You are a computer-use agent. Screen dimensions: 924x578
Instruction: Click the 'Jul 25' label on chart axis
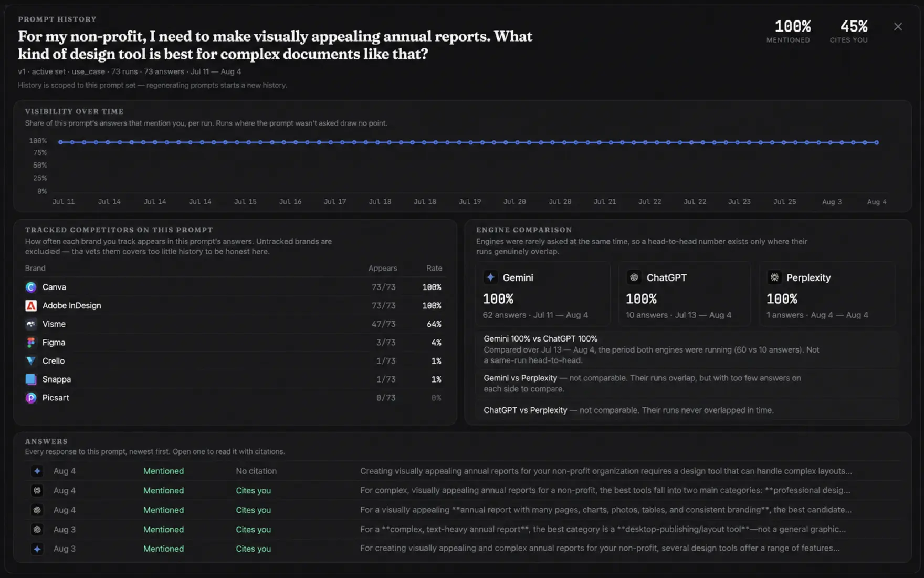[784, 201]
